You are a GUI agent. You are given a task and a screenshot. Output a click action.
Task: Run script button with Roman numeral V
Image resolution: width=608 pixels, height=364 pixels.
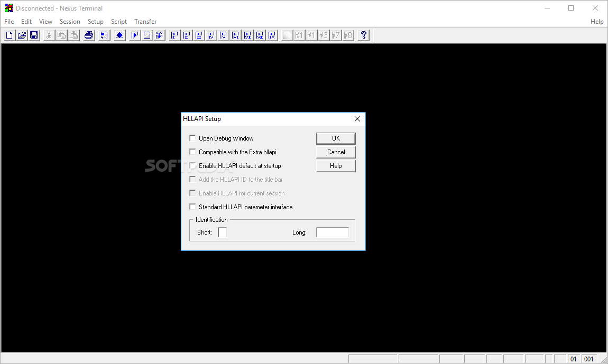pos(223,35)
